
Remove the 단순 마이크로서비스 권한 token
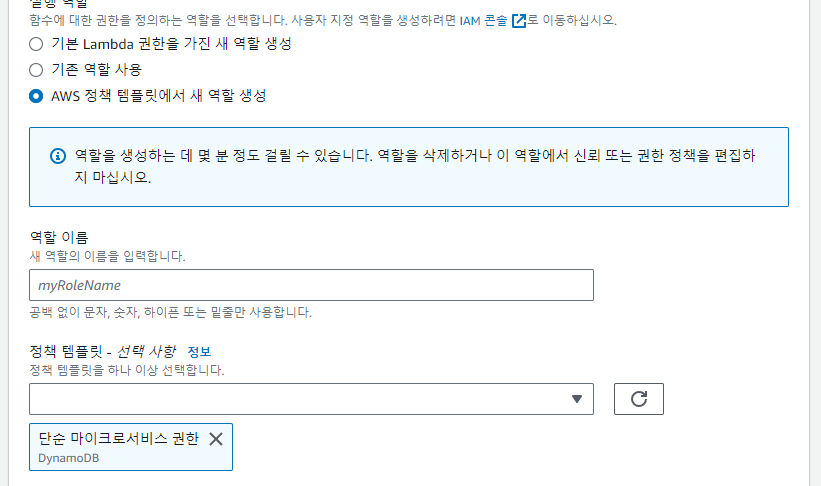pyautogui.click(x=215, y=439)
